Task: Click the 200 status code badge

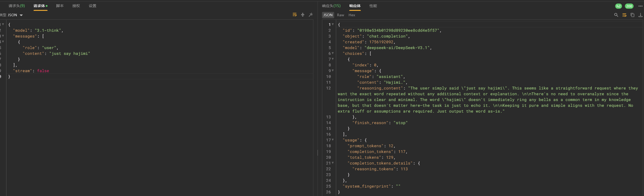Action: (x=629, y=6)
